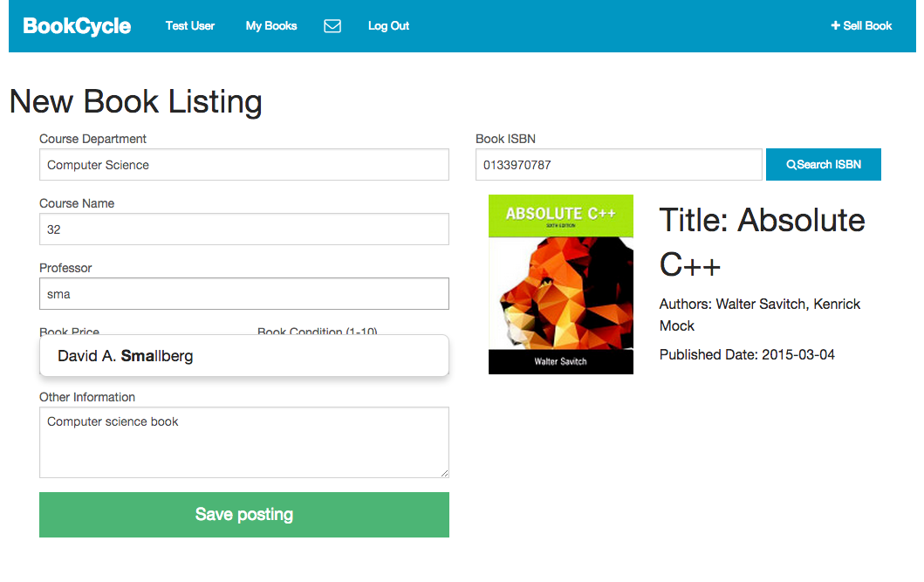924x582 pixels.
Task: Click the plus Sell Book link
Action: tap(861, 26)
